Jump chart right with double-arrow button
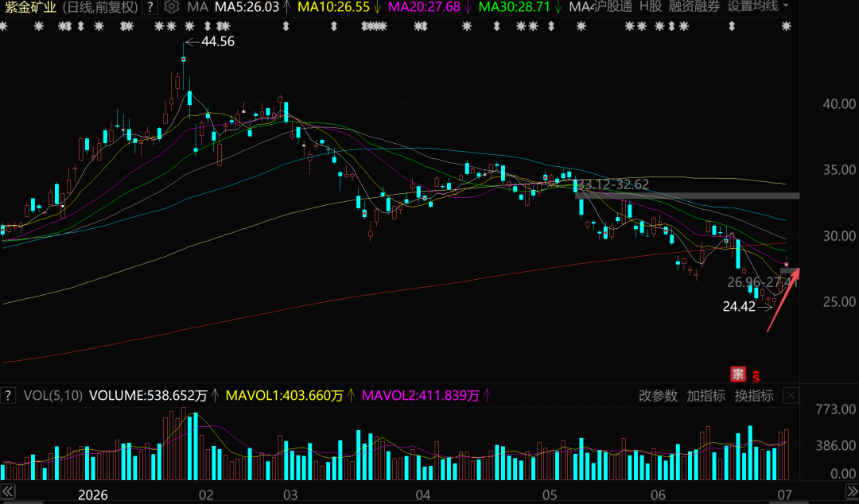 click(x=851, y=490)
